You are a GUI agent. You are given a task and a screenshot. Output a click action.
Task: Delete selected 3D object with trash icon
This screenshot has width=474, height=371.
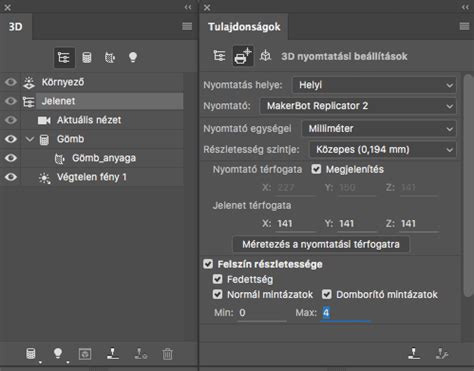[x=168, y=354]
